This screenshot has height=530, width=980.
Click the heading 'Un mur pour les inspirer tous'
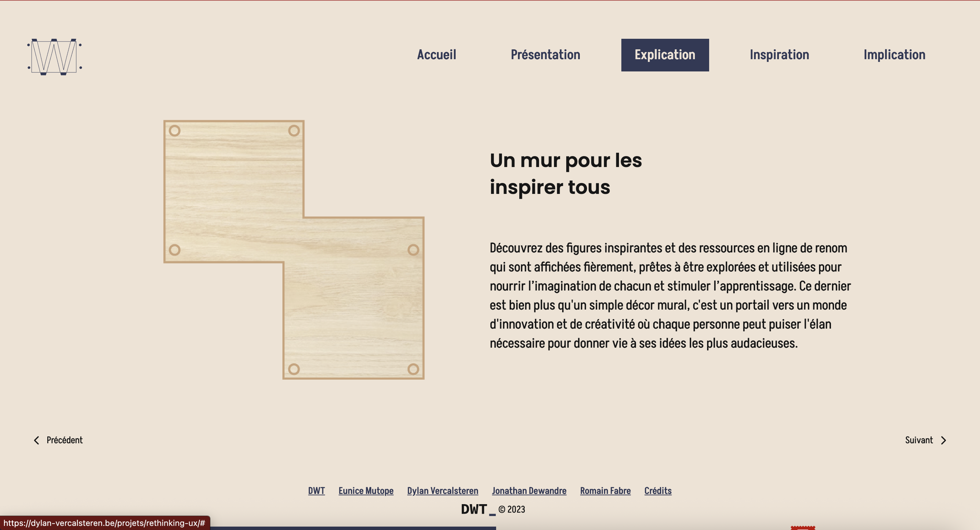point(565,174)
